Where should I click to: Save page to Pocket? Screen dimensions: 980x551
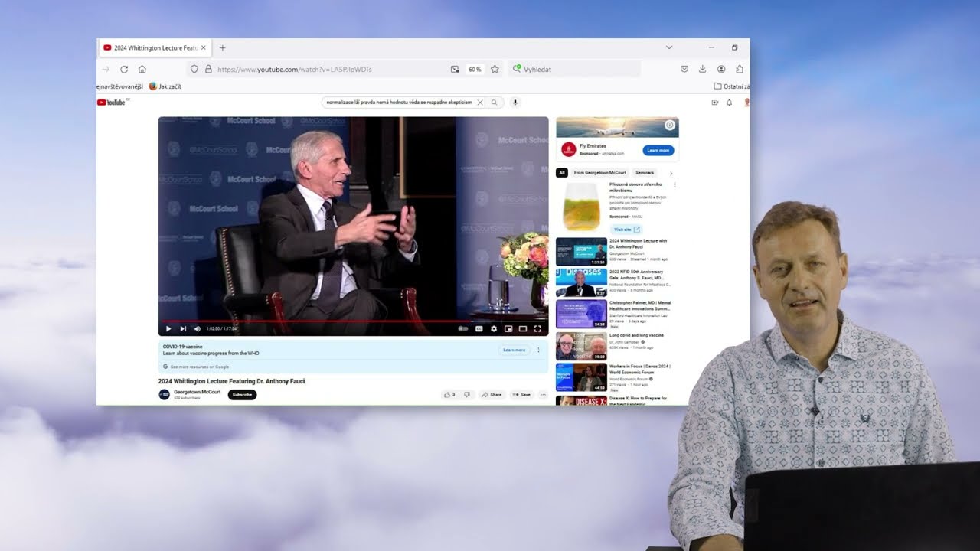pyautogui.click(x=684, y=69)
